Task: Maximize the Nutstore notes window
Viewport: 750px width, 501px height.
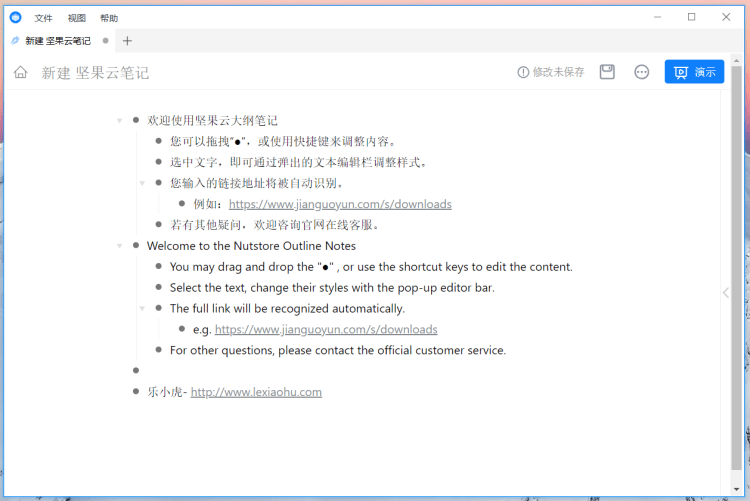Action: coord(692,17)
